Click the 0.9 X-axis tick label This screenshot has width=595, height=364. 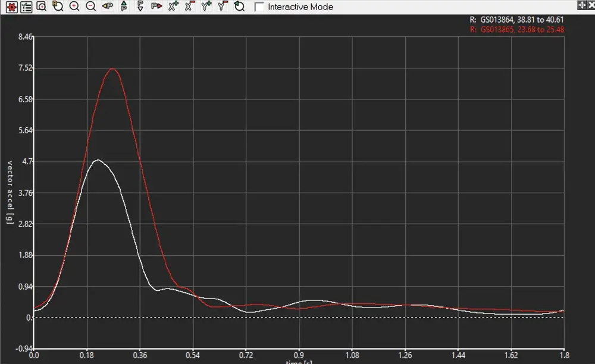pyautogui.click(x=299, y=355)
